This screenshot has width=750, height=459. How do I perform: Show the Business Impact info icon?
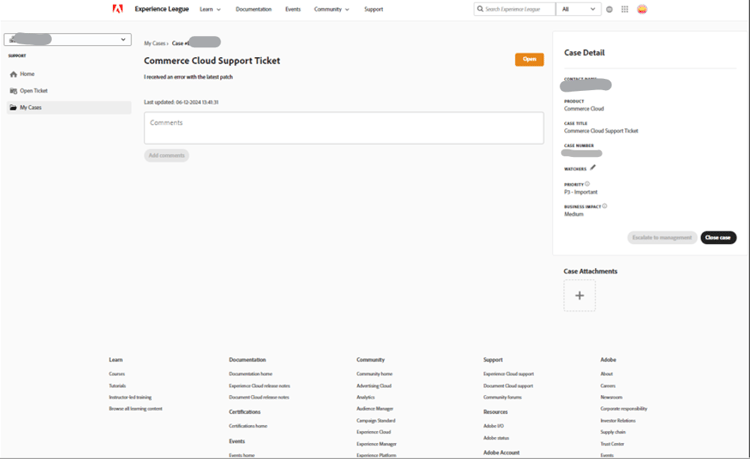click(x=605, y=206)
